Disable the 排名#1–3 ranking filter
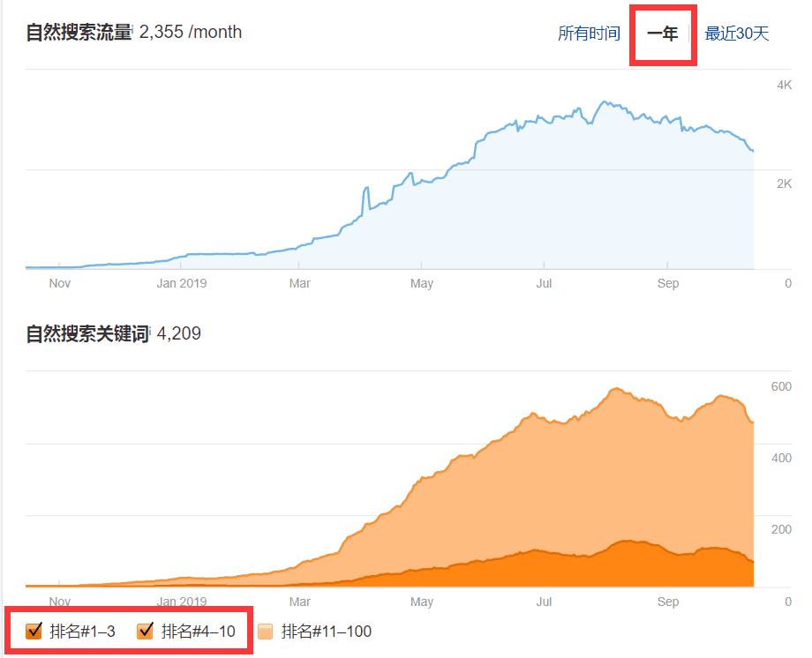 click(34, 631)
